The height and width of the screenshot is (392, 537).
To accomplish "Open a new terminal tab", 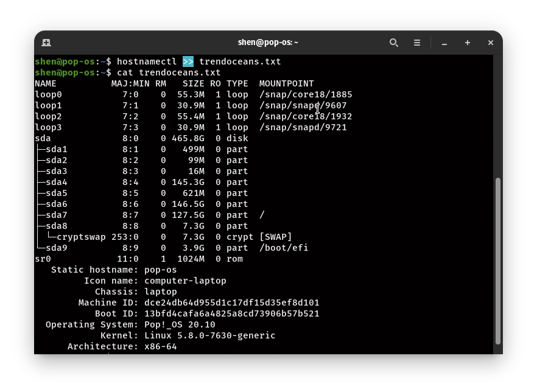I will point(47,43).
